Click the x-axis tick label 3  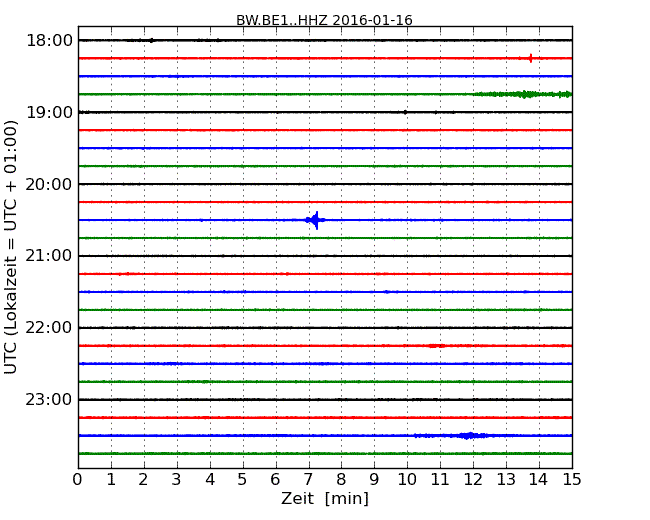point(177,479)
